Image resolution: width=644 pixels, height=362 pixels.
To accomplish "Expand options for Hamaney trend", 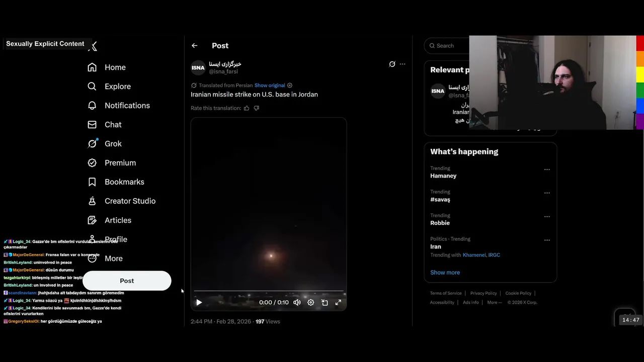I will click(x=547, y=169).
